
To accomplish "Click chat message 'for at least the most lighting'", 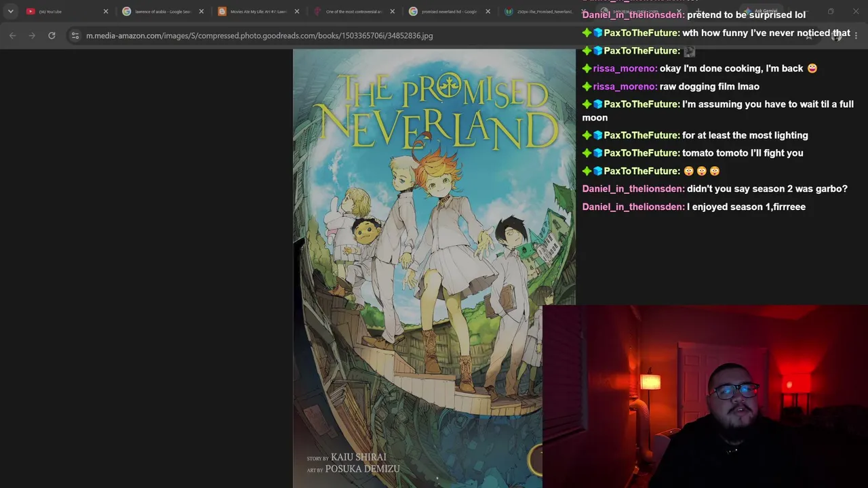I will point(745,135).
